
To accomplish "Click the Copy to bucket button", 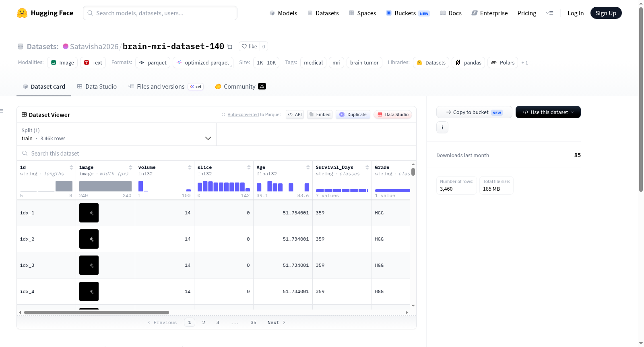I will coord(474,112).
